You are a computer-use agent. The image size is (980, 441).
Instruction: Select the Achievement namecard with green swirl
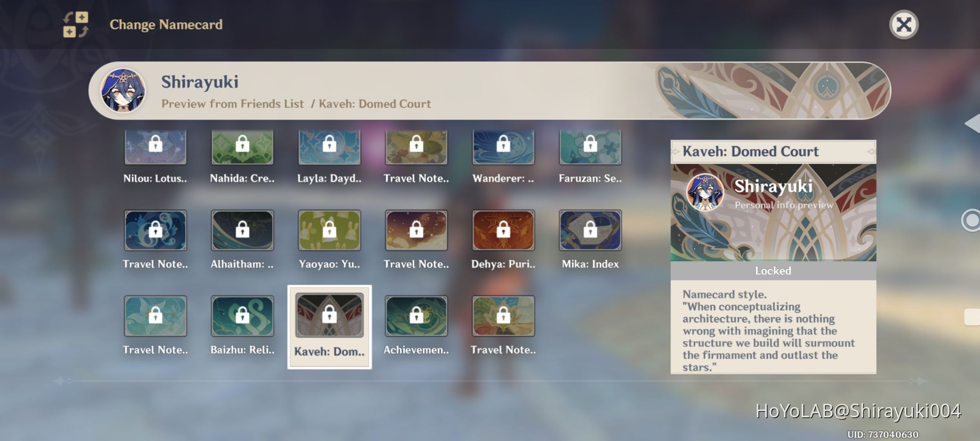[x=416, y=316]
